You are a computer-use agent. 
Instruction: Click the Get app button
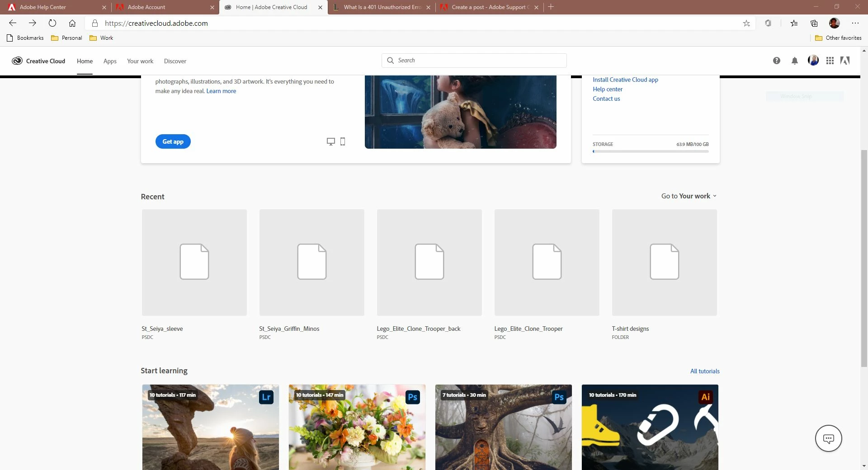(x=173, y=141)
